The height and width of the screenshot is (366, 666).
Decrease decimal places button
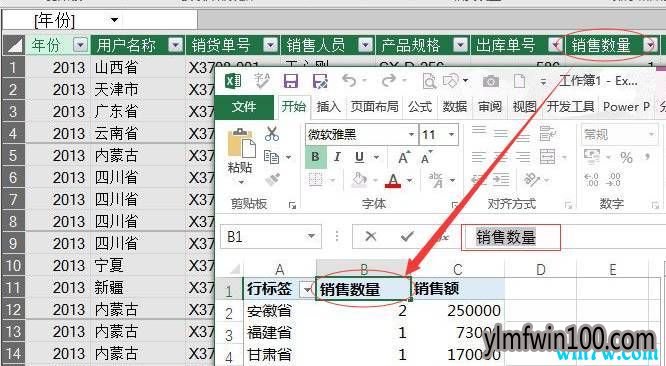click(614, 180)
